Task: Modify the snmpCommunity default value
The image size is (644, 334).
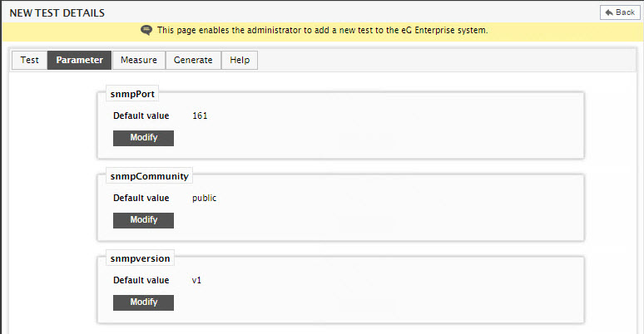Action: (143, 220)
